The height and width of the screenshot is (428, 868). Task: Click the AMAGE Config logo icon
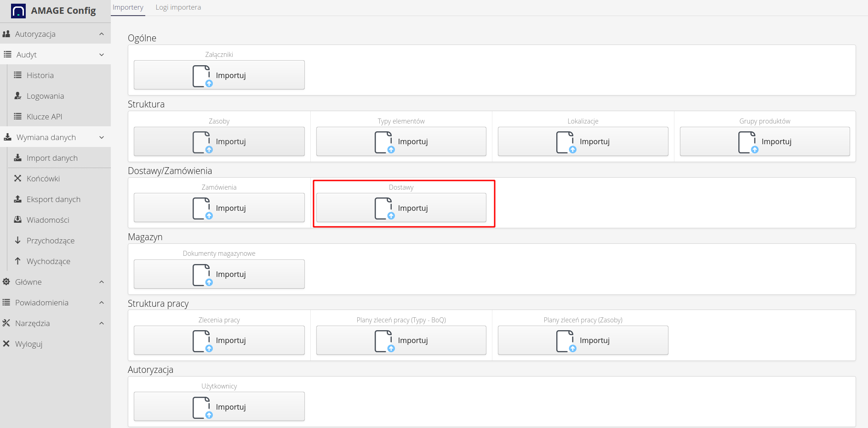point(18,11)
